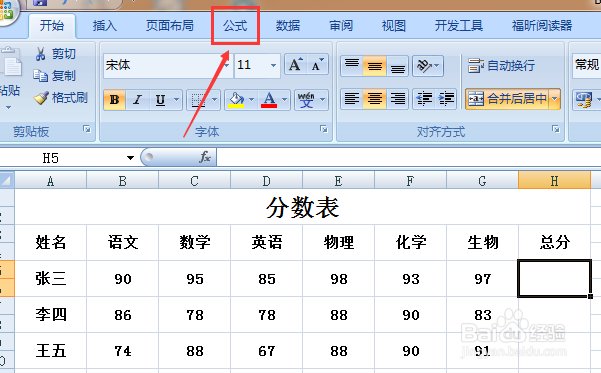Center text horizontally
The height and width of the screenshot is (373, 601).
[x=374, y=99]
